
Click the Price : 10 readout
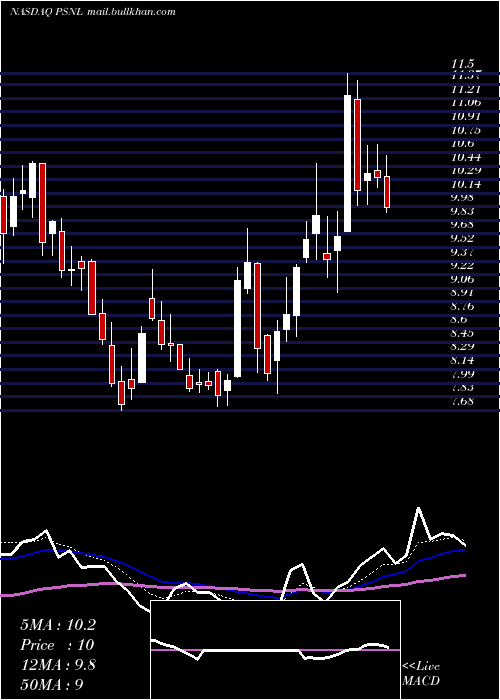[57, 645]
